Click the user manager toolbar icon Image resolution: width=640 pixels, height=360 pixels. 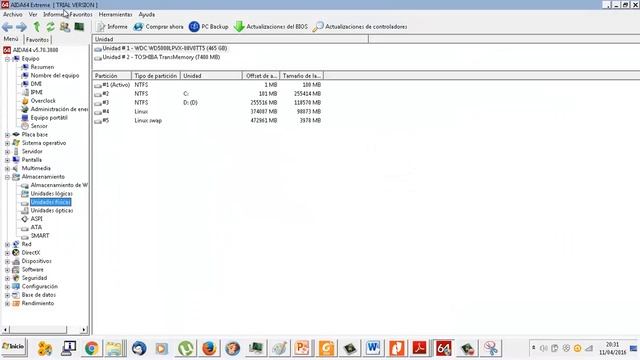pos(64,27)
